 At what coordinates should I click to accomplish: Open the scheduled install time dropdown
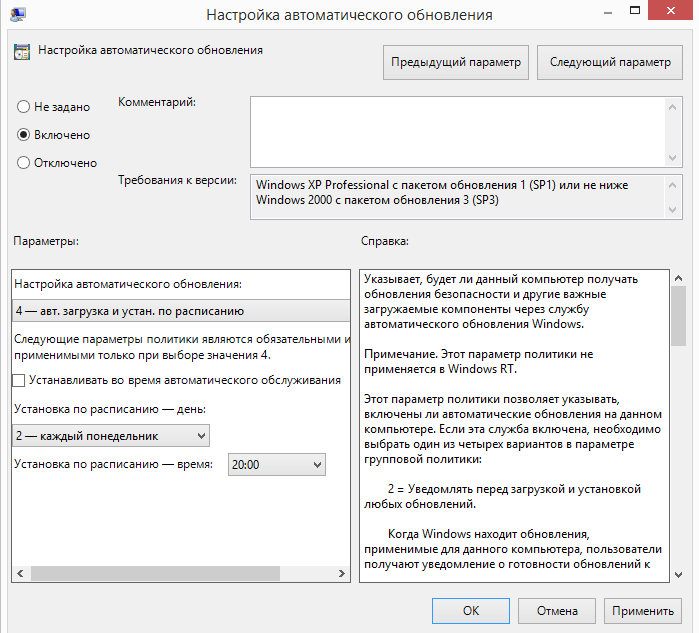(277, 464)
